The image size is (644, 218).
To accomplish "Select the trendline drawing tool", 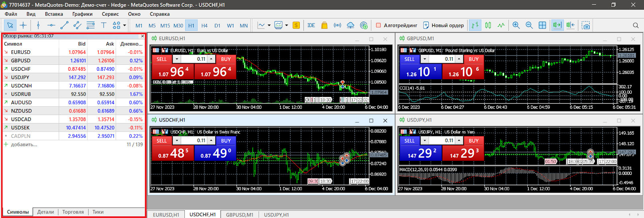I will [64, 25].
